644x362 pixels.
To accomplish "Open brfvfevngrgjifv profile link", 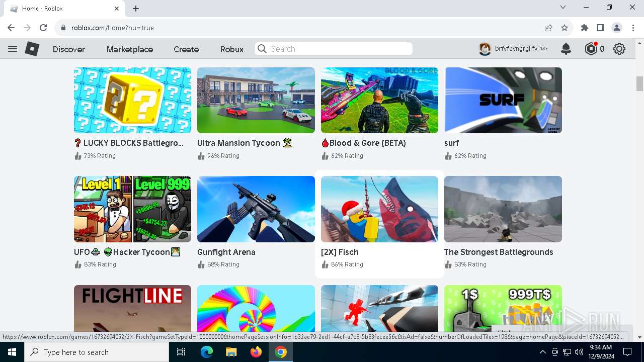I will pos(516,49).
